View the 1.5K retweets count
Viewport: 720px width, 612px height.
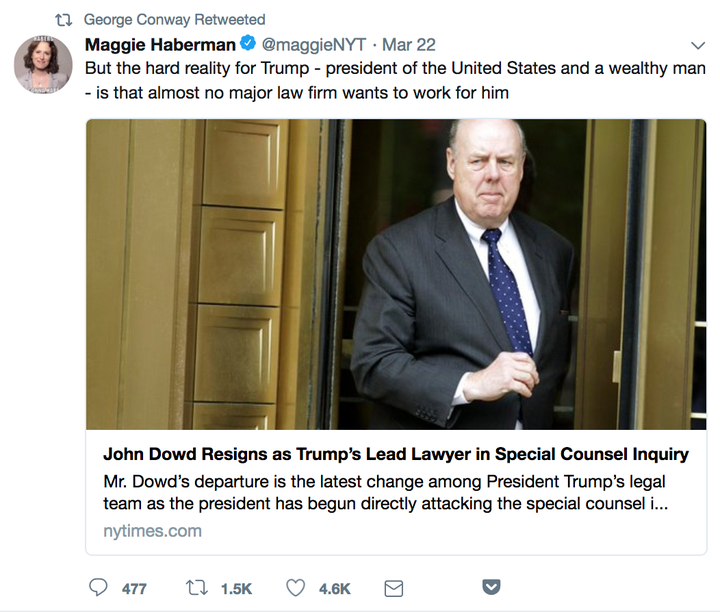[236, 589]
